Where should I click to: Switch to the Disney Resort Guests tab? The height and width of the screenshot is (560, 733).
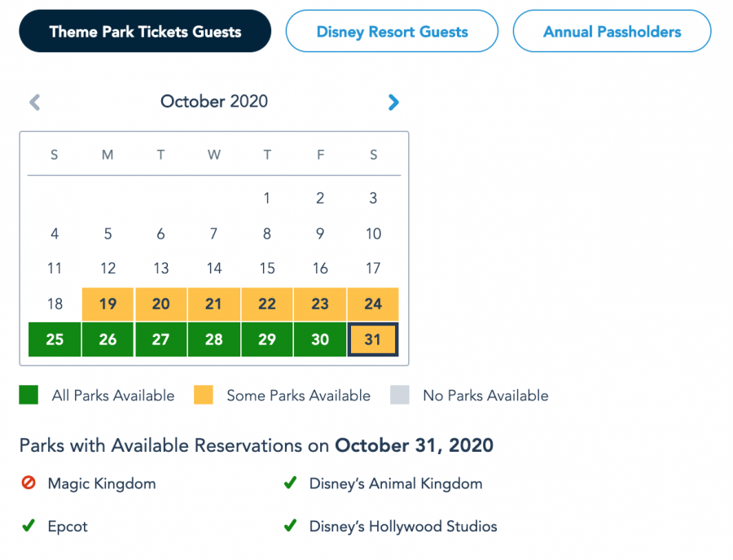(x=392, y=32)
